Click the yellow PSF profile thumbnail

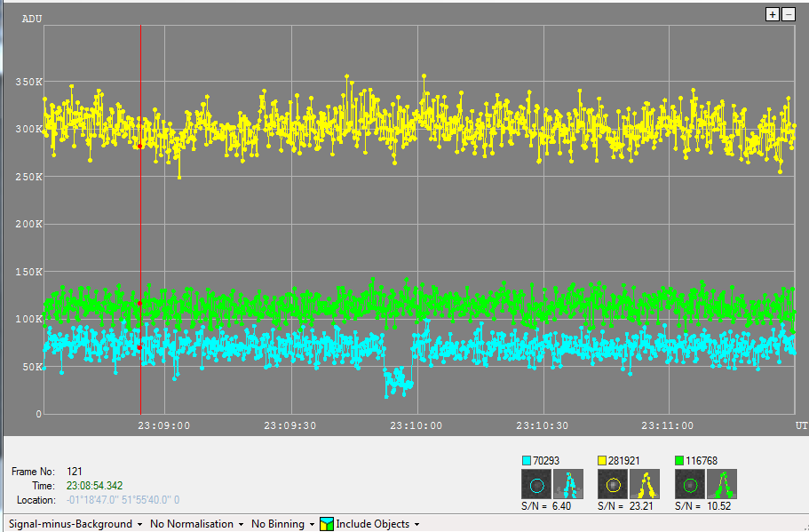(x=645, y=485)
